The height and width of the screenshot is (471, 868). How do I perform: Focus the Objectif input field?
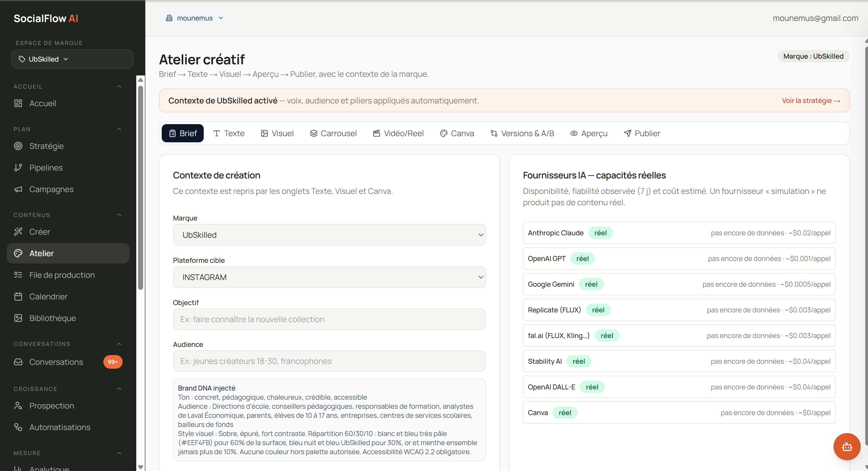[x=329, y=319]
